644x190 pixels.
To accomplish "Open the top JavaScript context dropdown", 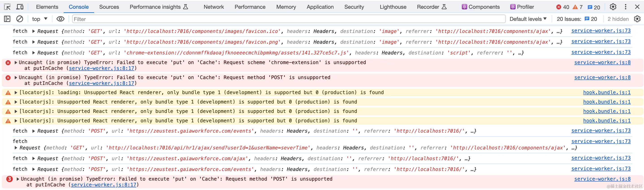I will [39, 19].
